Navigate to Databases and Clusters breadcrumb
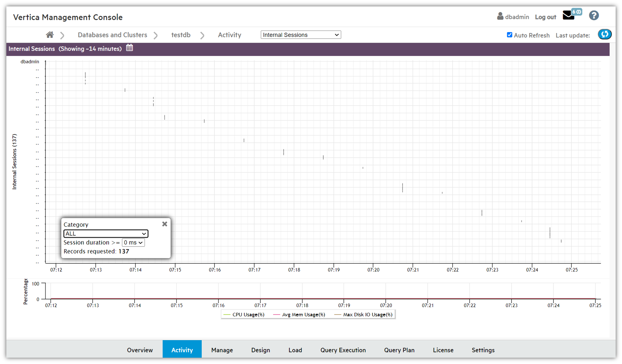The width and height of the screenshot is (622, 364). point(112,35)
